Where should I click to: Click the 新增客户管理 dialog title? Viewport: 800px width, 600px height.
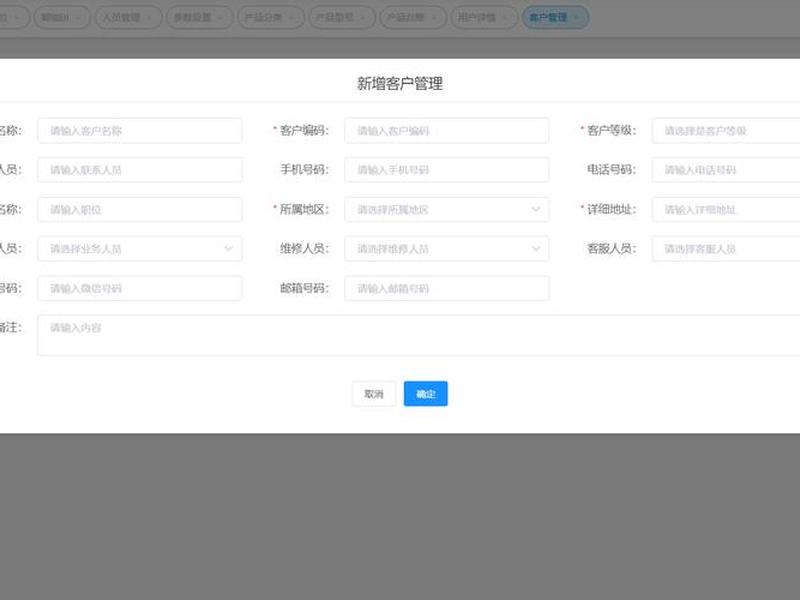coord(399,84)
